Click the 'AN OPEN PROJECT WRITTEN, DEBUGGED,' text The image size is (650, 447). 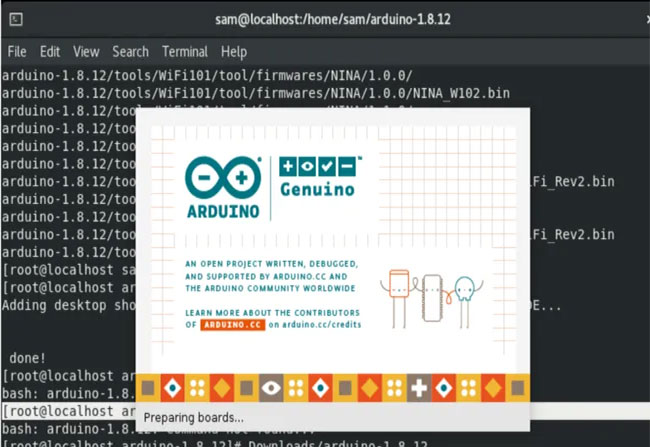pyautogui.click(x=272, y=264)
